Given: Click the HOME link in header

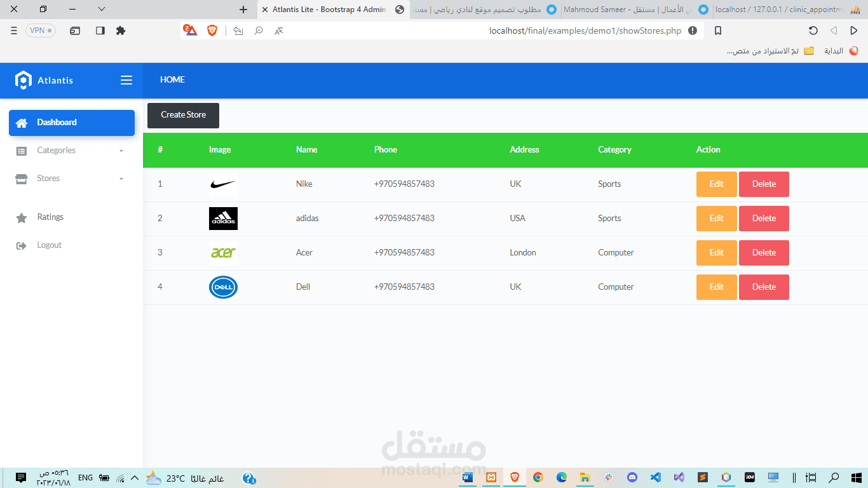Looking at the screenshot, I should (x=172, y=79).
